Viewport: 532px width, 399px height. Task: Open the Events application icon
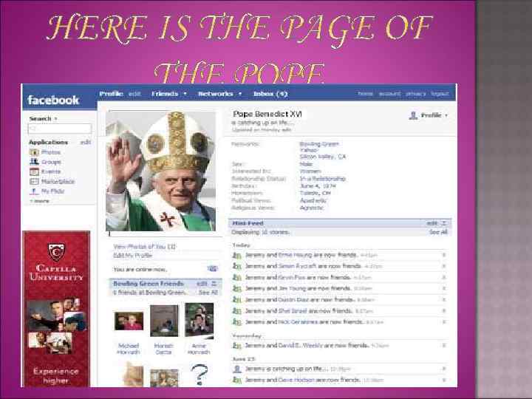pyautogui.click(x=34, y=171)
